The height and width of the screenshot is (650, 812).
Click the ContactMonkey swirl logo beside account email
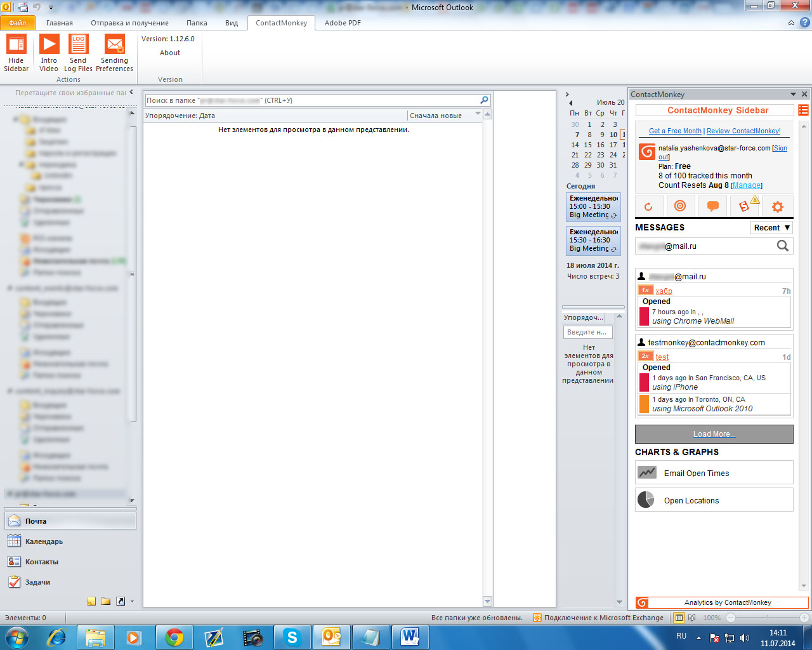tap(647, 152)
